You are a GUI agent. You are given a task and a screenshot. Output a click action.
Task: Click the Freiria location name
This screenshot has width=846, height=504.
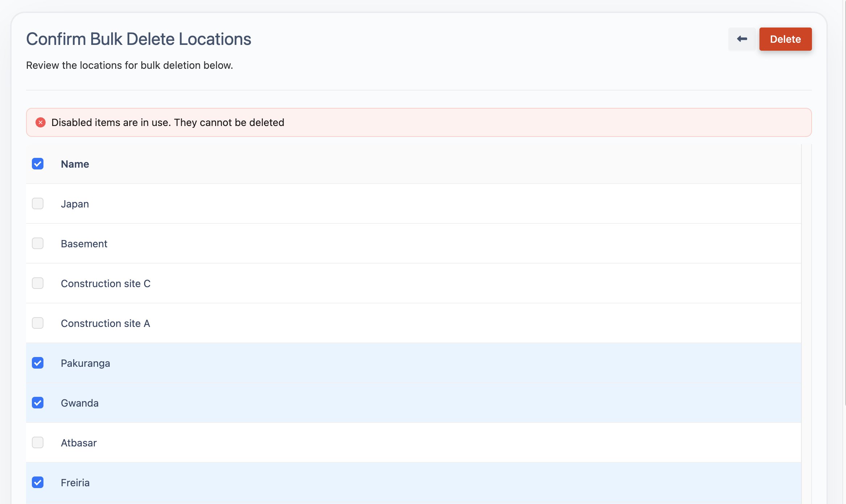(x=75, y=483)
